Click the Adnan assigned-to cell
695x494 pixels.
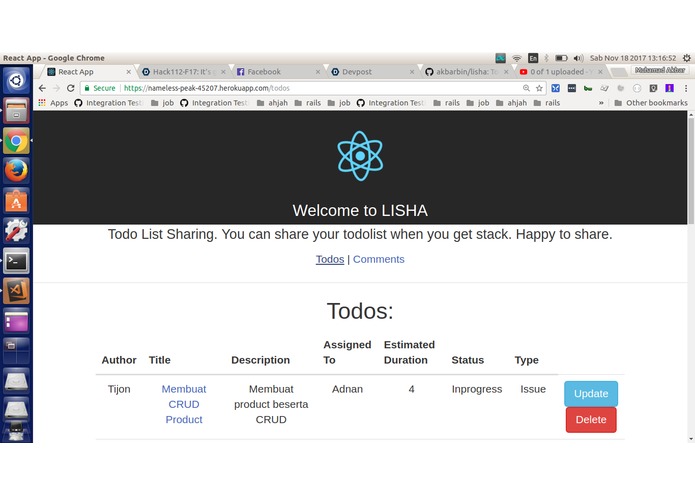click(x=348, y=389)
